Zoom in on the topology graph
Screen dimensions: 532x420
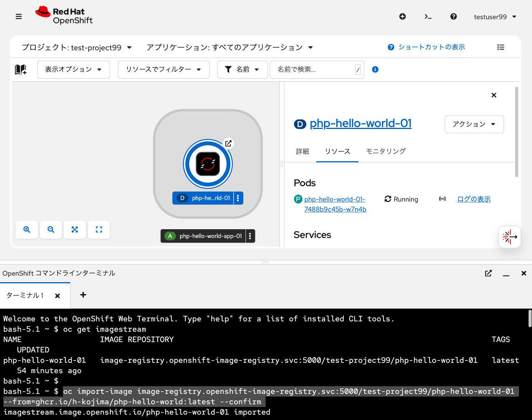(27, 230)
